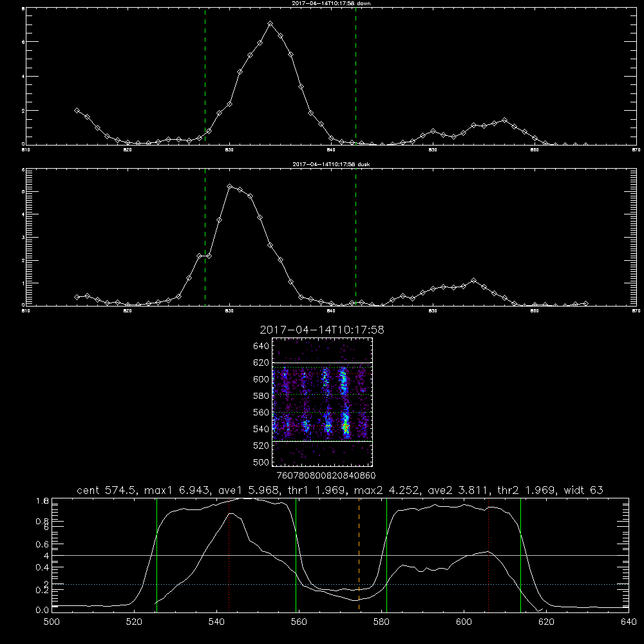Screen dimensions: 644x644
Task: Click the left green dashed line in dawn plot
Action: pyautogui.click(x=205, y=76)
